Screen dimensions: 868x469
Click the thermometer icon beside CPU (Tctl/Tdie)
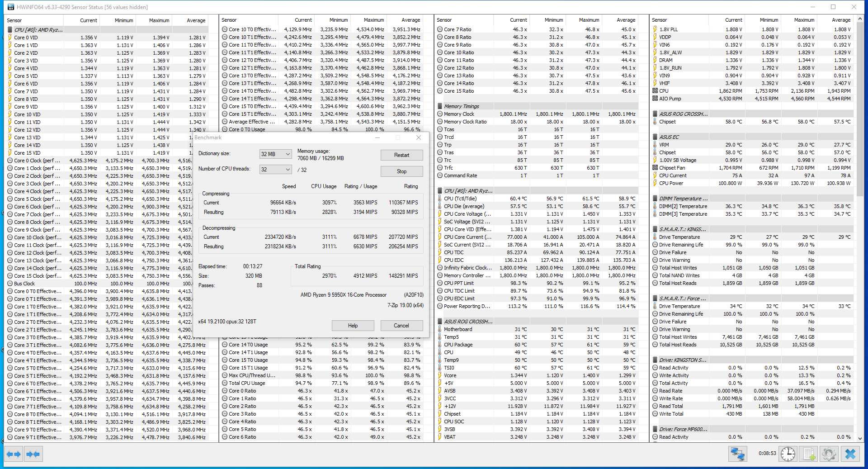tap(439, 199)
